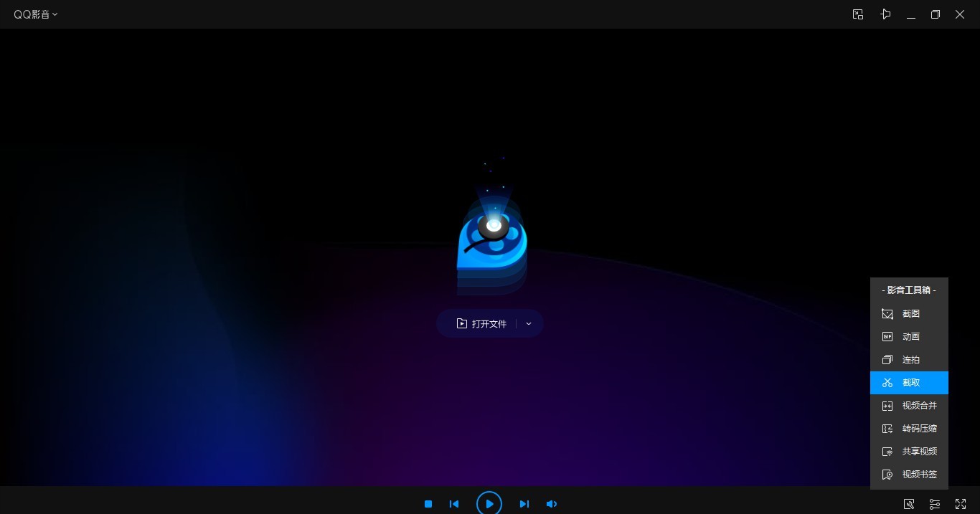Open 视频合并 from the toolbox

pos(909,406)
